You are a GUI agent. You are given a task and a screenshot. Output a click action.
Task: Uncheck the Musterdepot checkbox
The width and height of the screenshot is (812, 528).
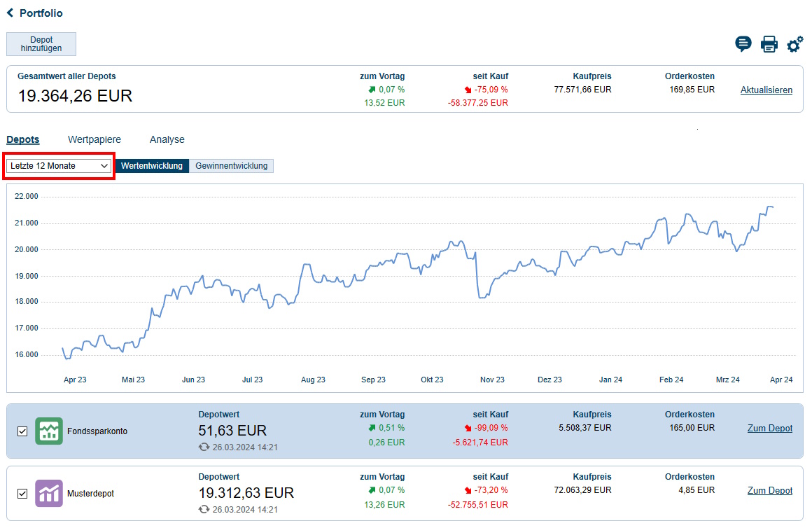pos(22,494)
